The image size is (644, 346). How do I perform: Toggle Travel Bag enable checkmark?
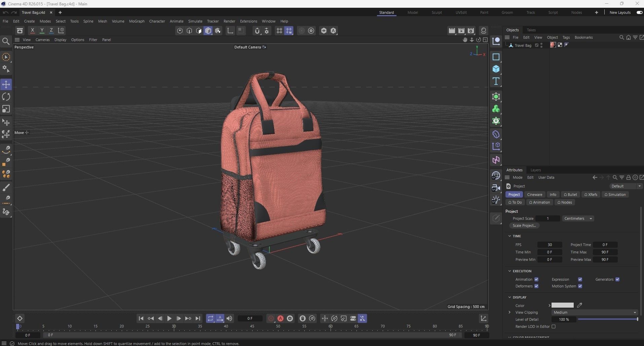(x=537, y=45)
